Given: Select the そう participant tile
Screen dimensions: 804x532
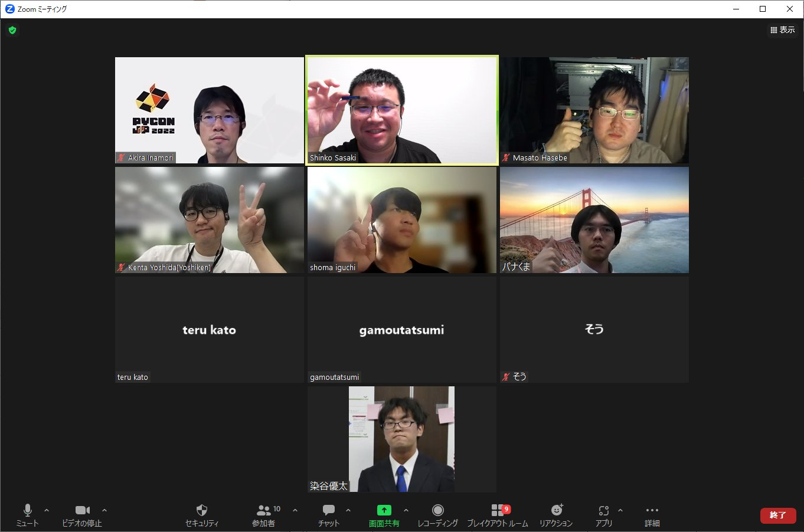Looking at the screenshot, I should click(x=594, y=330).
